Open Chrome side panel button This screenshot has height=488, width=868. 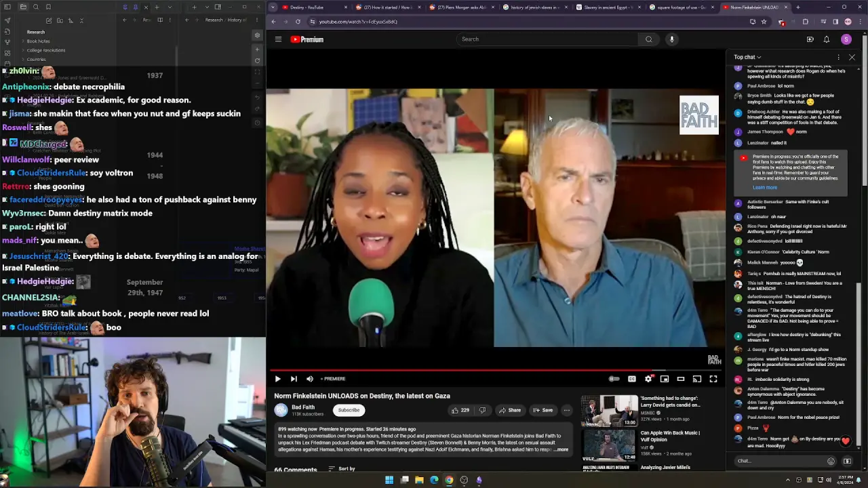click(835, 22)
